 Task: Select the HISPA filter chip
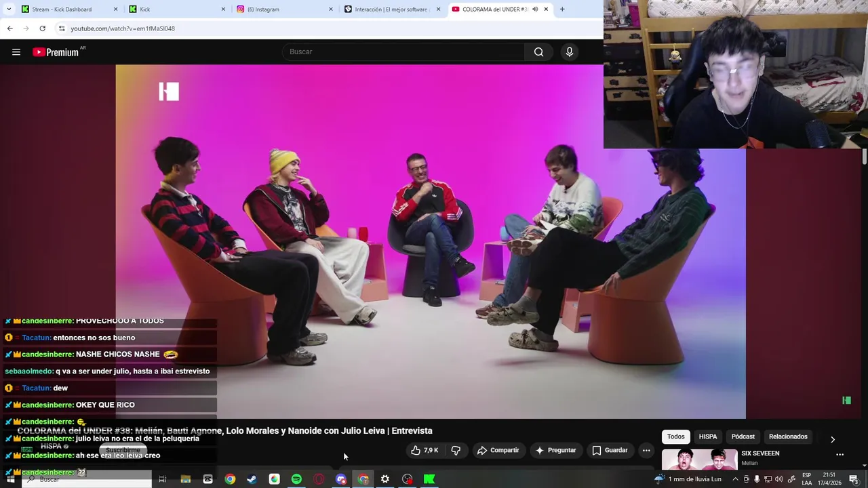708,436
